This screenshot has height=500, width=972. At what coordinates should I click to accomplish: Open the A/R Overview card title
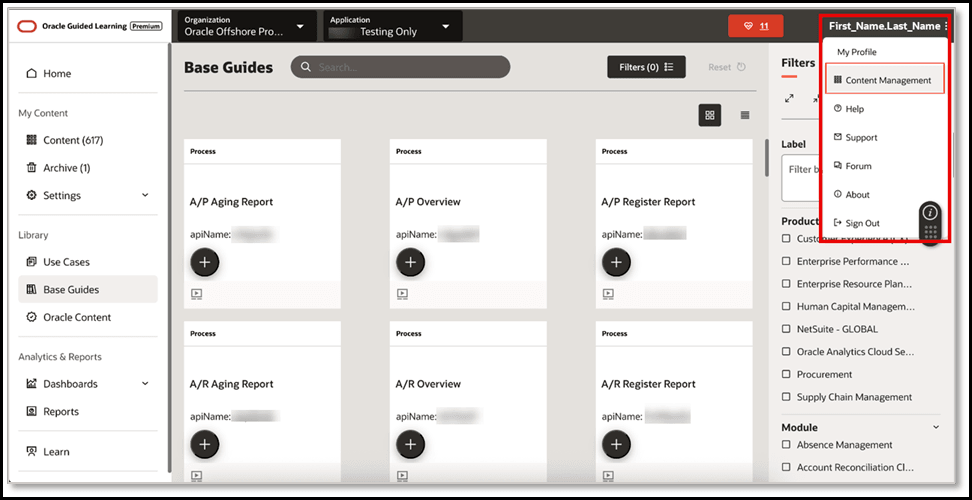coord(428,384)
